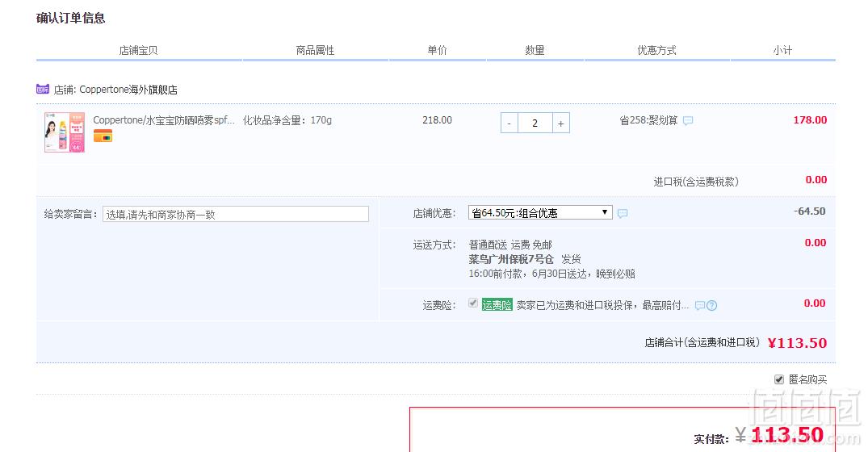Click the 单价 column header

438,50
